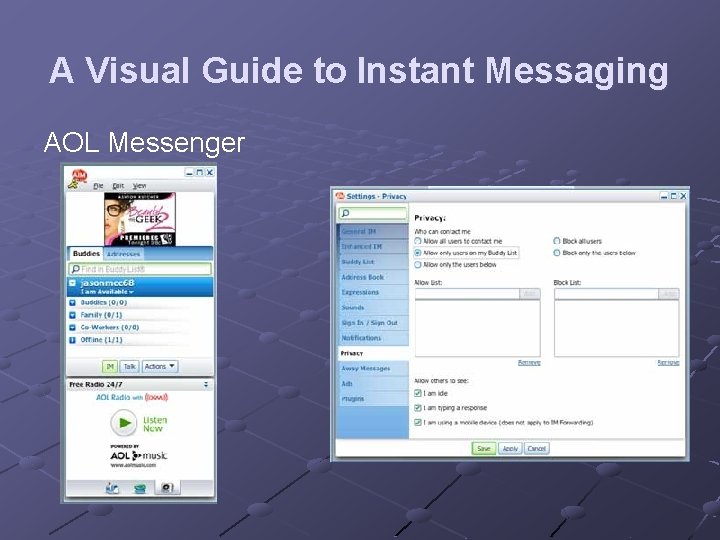
Task: Select the radio icon on AIM bottom bar
Action: (x=167, y=488)
